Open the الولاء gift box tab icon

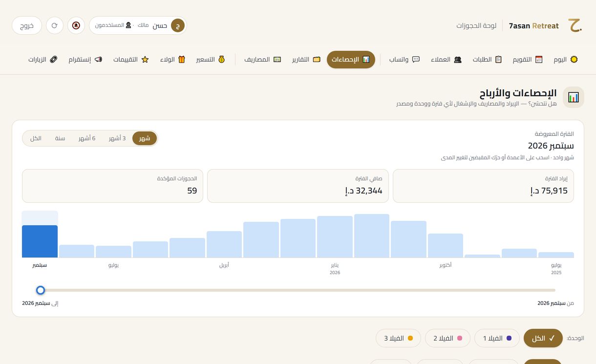(182, 60)
